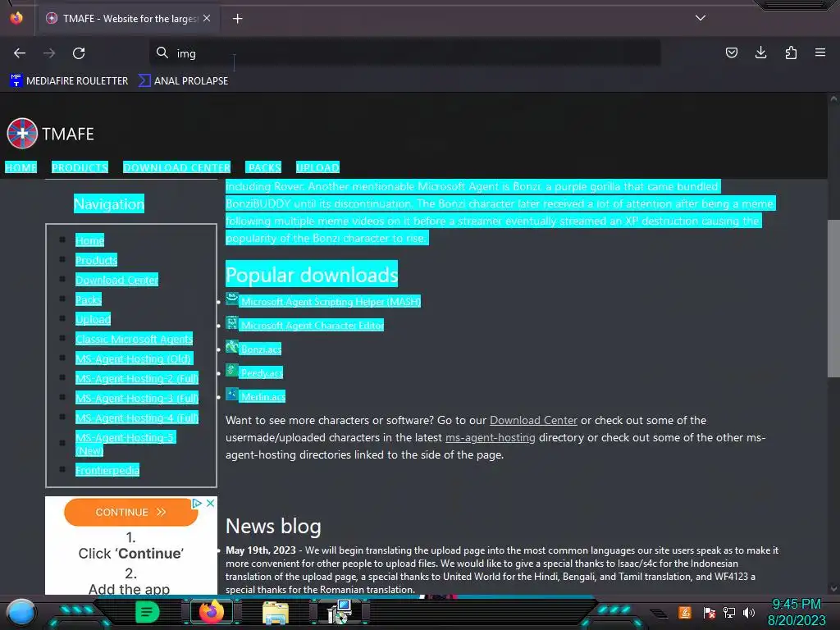Open the MEDIAFIRE ROULETTER bookmark
This screenshot has width=840, height=630.
pos(69,81)
